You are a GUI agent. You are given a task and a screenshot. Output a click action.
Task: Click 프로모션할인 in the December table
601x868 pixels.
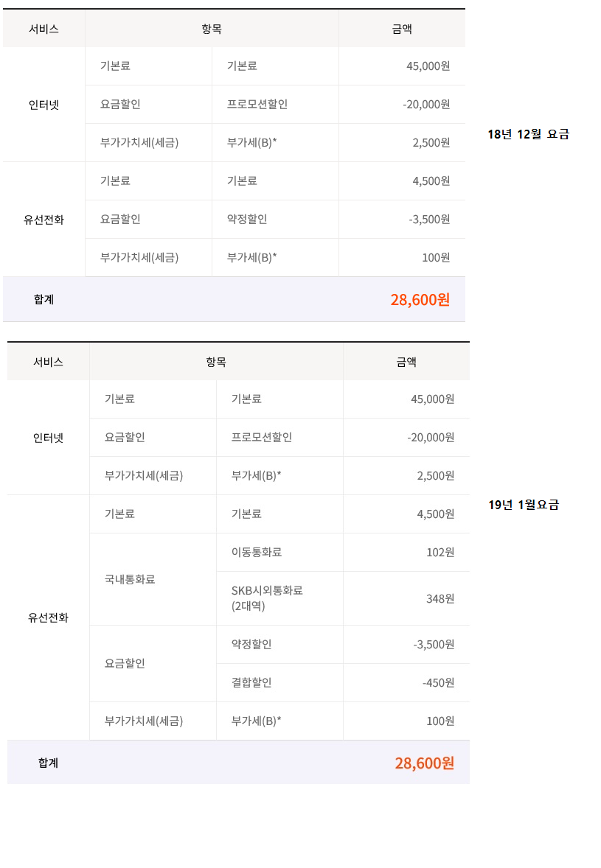coord(257,104)
